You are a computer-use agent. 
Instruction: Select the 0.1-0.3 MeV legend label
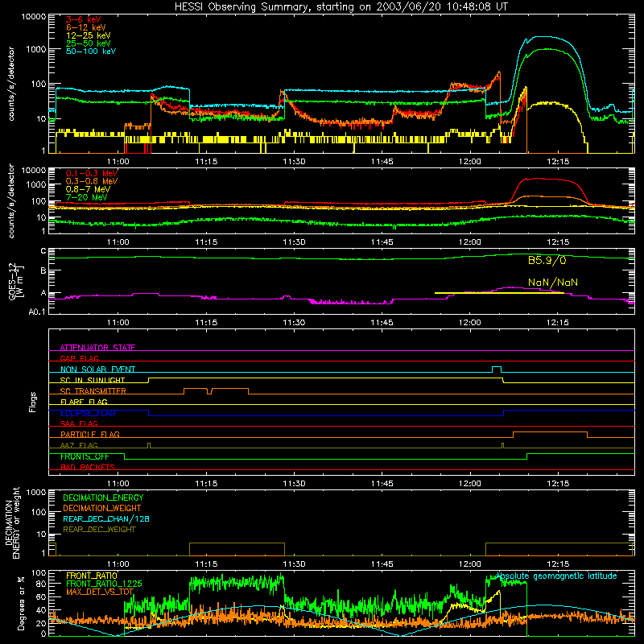(91, 173)
